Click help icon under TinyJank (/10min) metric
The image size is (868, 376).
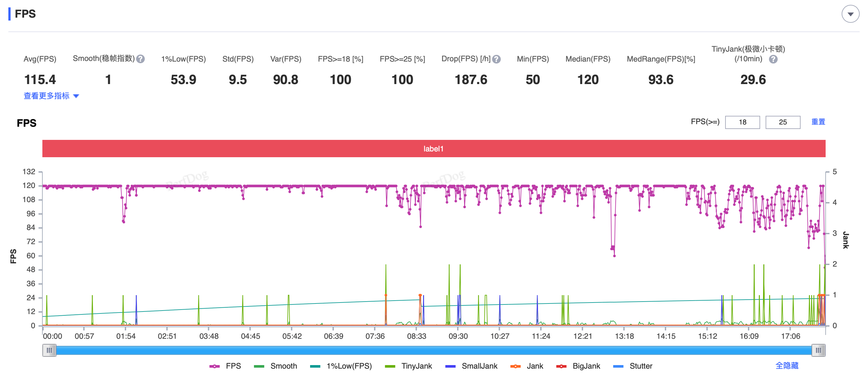click(x=773, y=59)
